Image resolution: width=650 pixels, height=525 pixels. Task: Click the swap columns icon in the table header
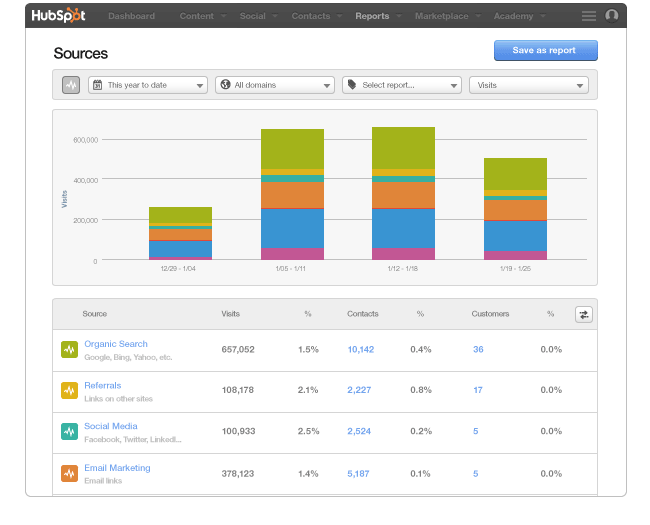584,314
